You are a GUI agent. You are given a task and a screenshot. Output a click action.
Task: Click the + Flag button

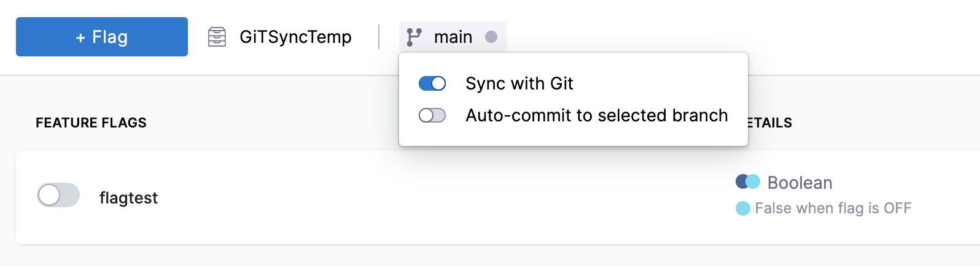(102, 37)
